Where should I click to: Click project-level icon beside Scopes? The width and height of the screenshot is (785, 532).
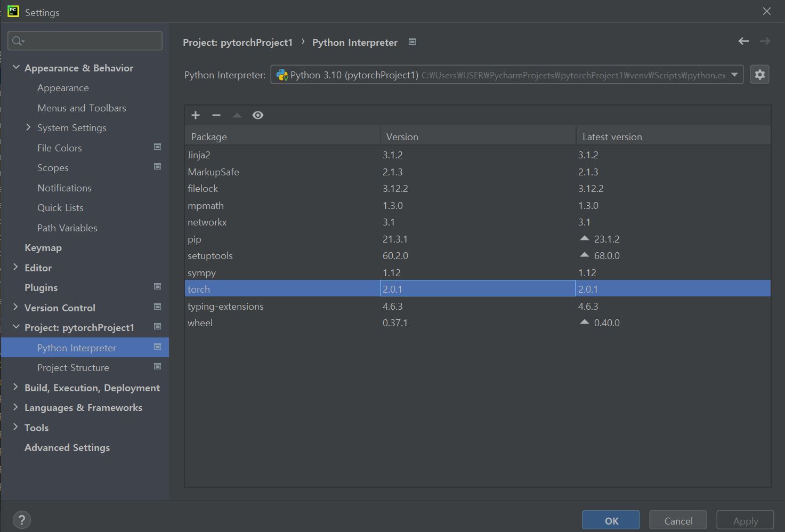pyautogui.click(x=157, y=166)
